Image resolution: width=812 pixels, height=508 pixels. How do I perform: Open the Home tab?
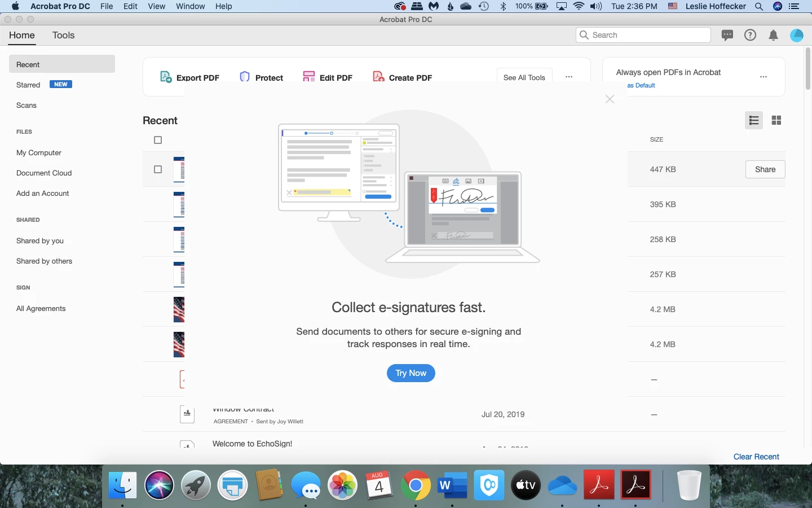click(22, 35)
